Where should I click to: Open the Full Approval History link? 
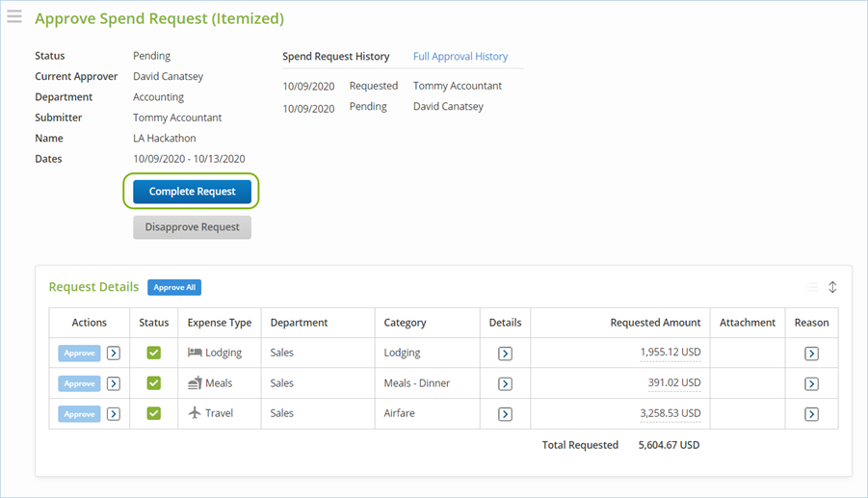coord(460,57)
